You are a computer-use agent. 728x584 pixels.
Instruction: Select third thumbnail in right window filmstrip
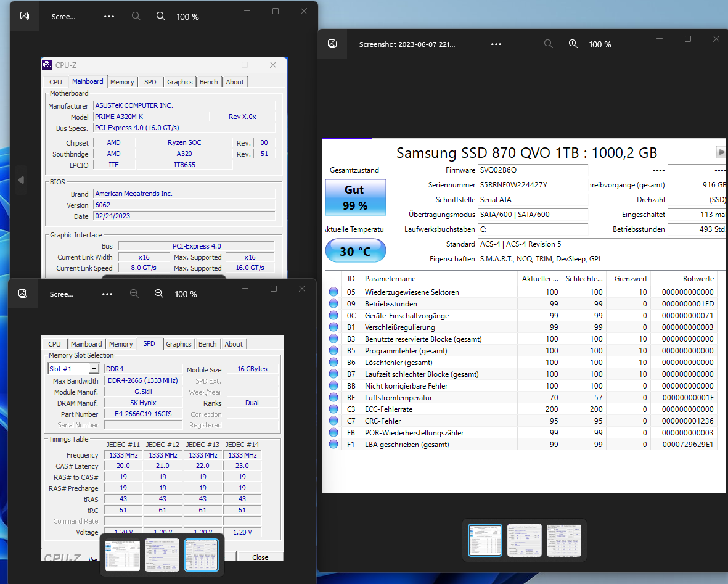click(563, 540)
